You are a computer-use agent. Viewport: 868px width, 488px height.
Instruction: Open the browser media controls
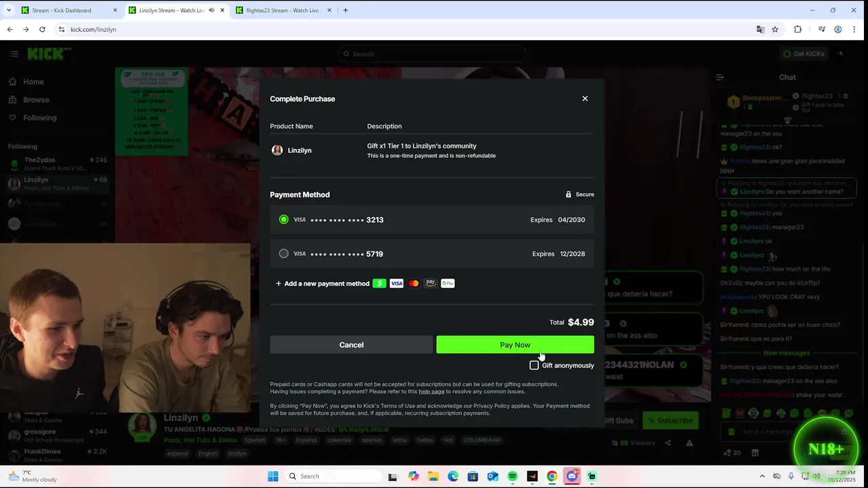(821, 29)
